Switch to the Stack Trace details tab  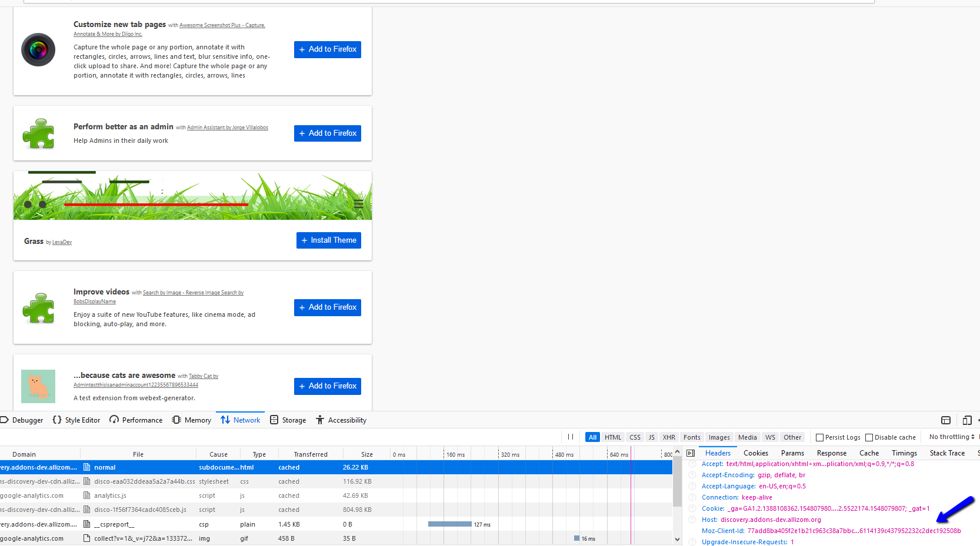pyautogui.click(x=947, y=453)
